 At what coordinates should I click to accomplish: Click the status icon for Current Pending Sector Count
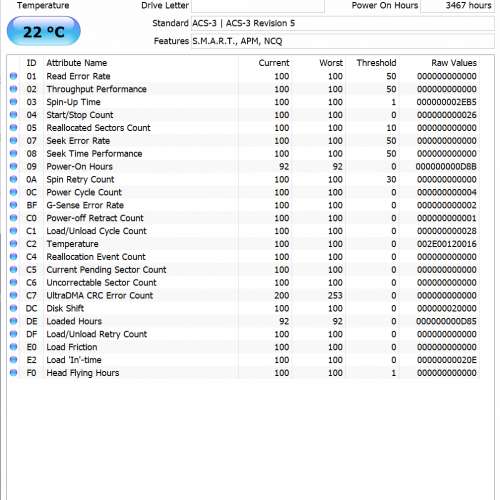click(13, 269)
